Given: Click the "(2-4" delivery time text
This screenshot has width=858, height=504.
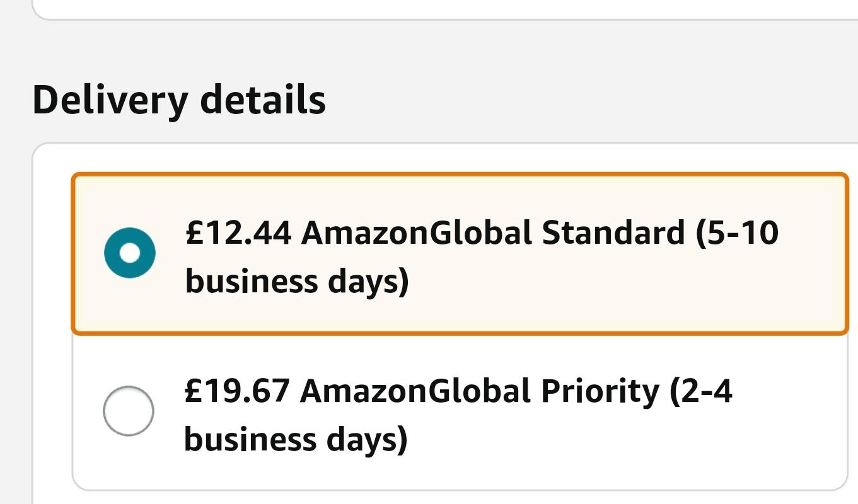Looking at the screenshot, I should tap(700, 391).
